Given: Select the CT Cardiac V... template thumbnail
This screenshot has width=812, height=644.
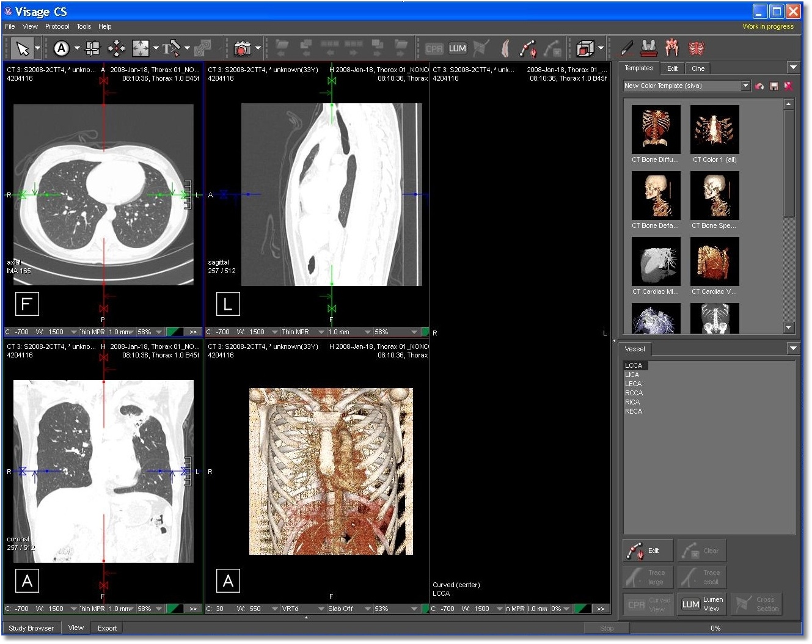Looking at the screenshot, I should (x=714, y=262).
